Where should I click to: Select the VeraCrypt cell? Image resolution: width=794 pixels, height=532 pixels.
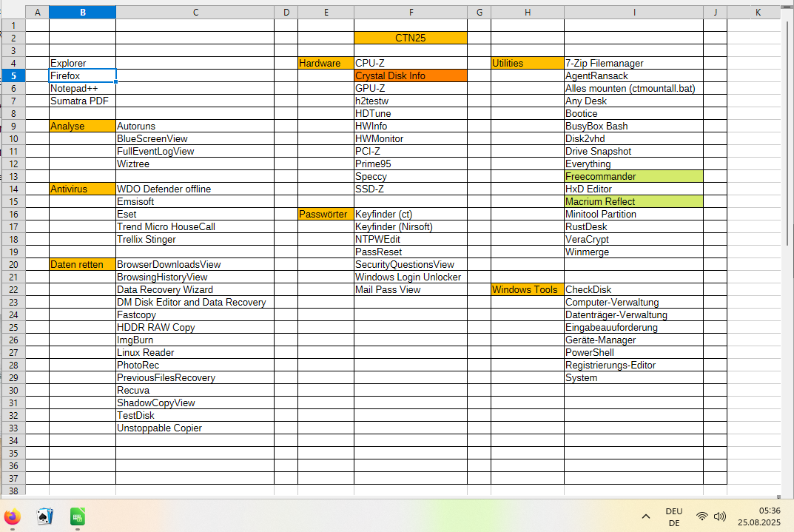pyautogui.click(x=634, y=240)
